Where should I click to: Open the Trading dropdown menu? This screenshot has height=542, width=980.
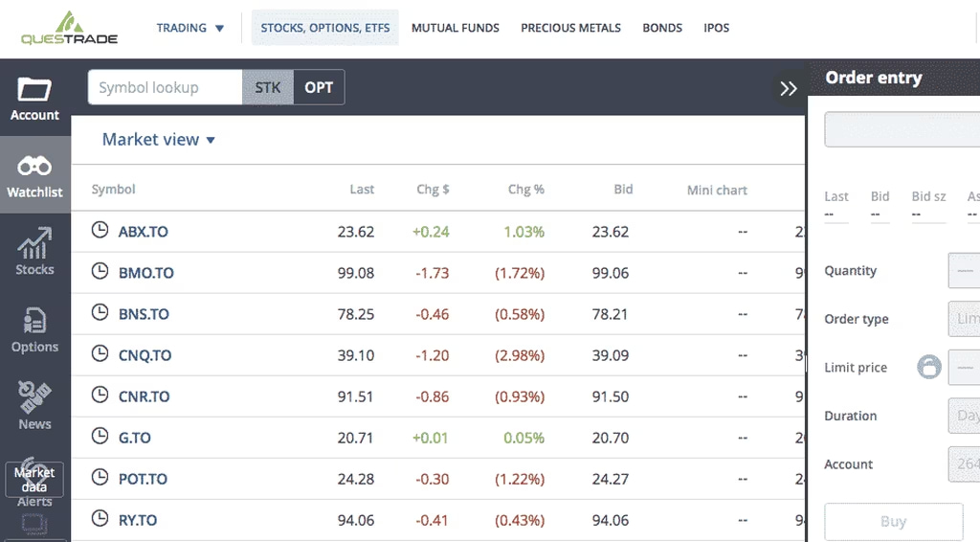[x=189, y=28]
